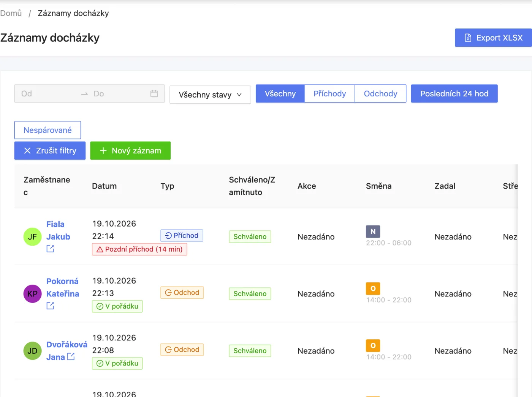Click the Odchod tag in Pokorná's row
532x397 pixels.
tap(182, 293)
